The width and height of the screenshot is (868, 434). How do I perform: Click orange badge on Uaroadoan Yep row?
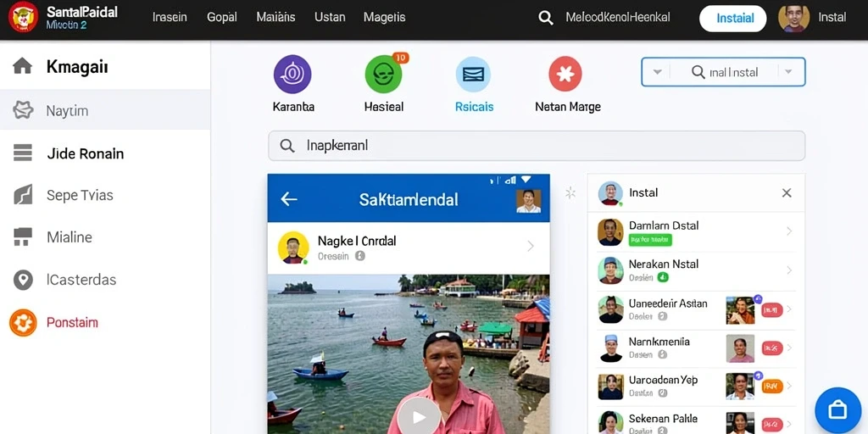pos(772,386)
